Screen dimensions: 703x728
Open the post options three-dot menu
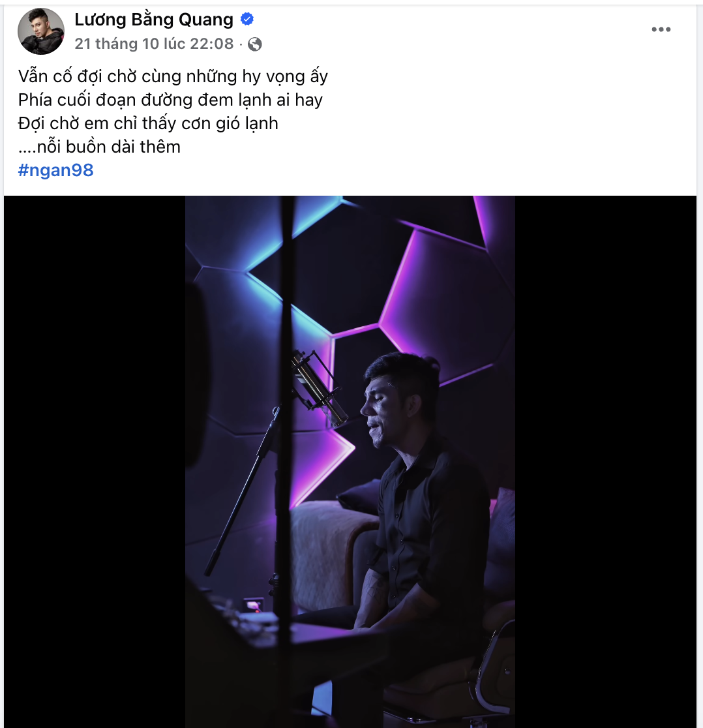[661, 29]
